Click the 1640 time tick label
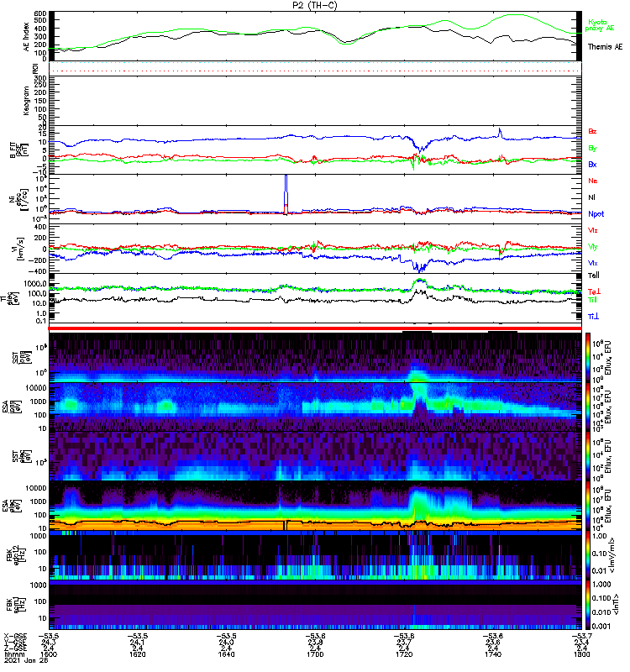 [226, 654]
